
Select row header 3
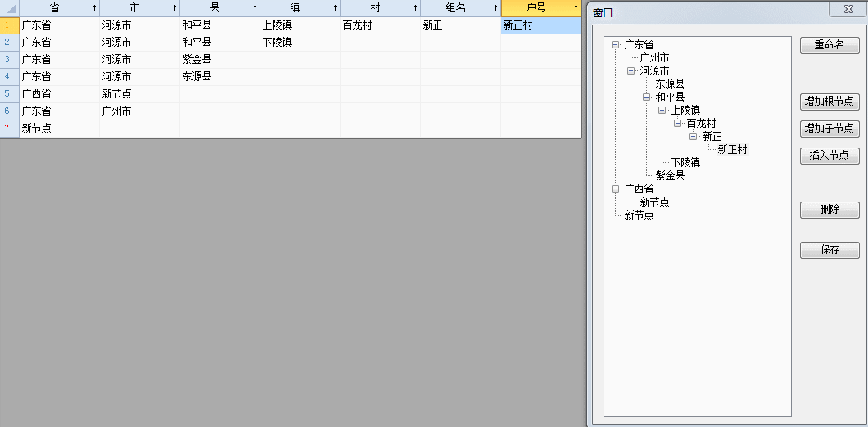(9, 59)
